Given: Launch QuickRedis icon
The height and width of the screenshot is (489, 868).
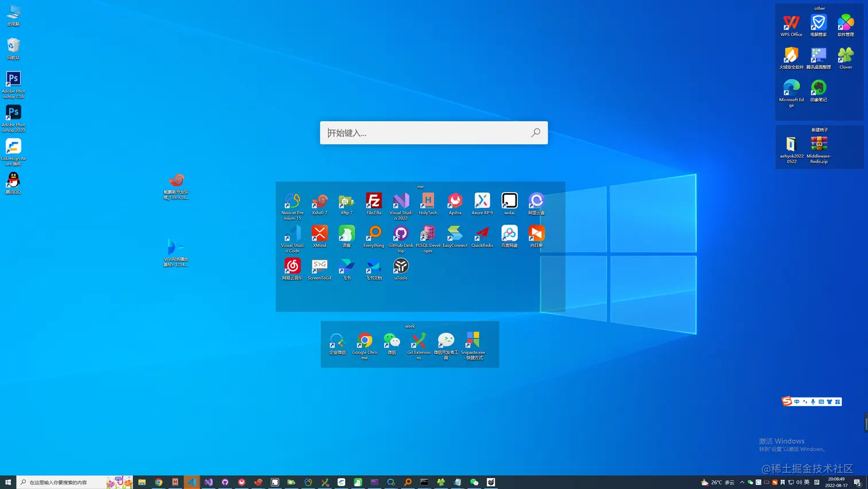Looking at the screenshot, I should (482, 236).
